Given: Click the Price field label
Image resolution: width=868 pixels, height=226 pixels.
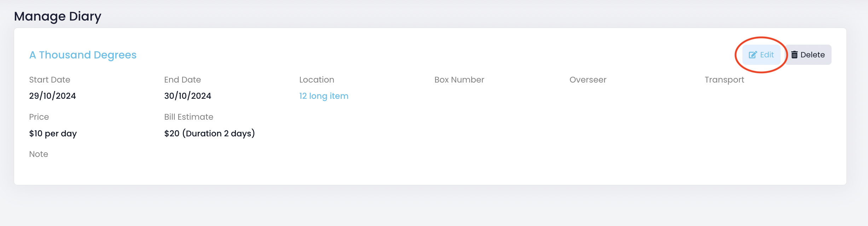Looking at the screenshot, I should pos(39,117).
